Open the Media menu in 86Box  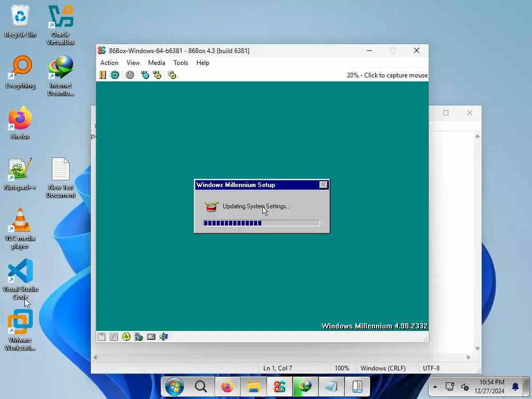[x=156, y=63]
